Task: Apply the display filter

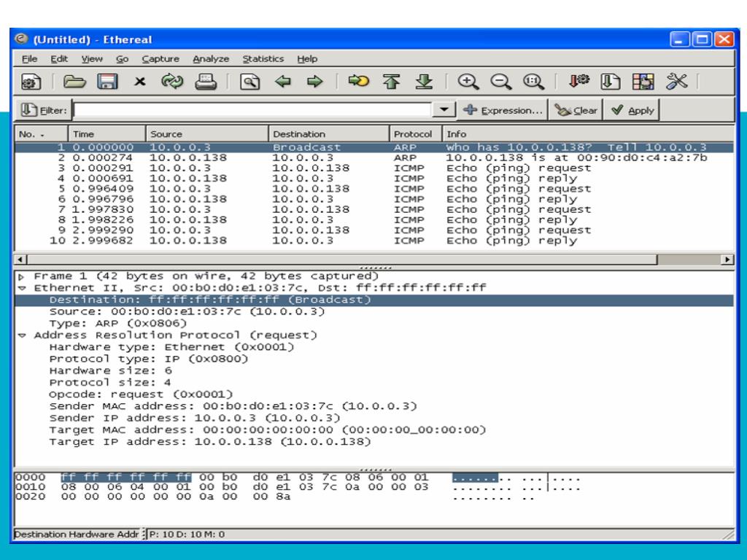Action: click(x=632, y=111)
